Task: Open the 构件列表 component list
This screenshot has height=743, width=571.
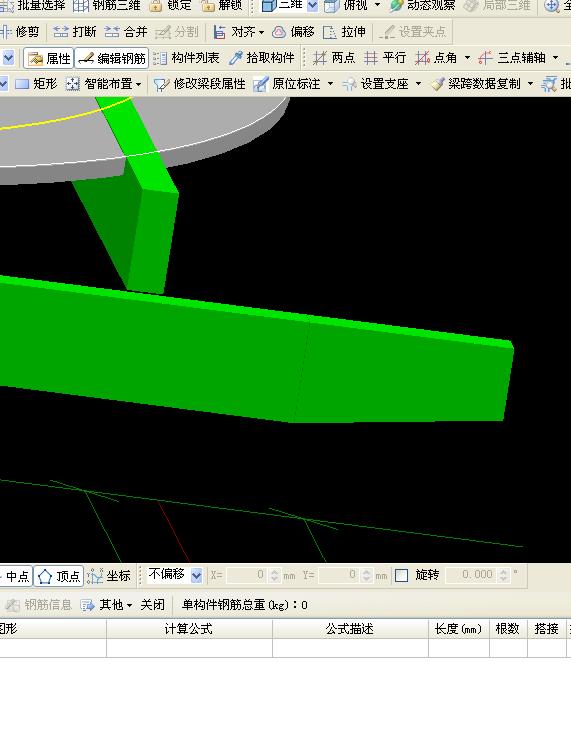Action: (x=187, y=58)
